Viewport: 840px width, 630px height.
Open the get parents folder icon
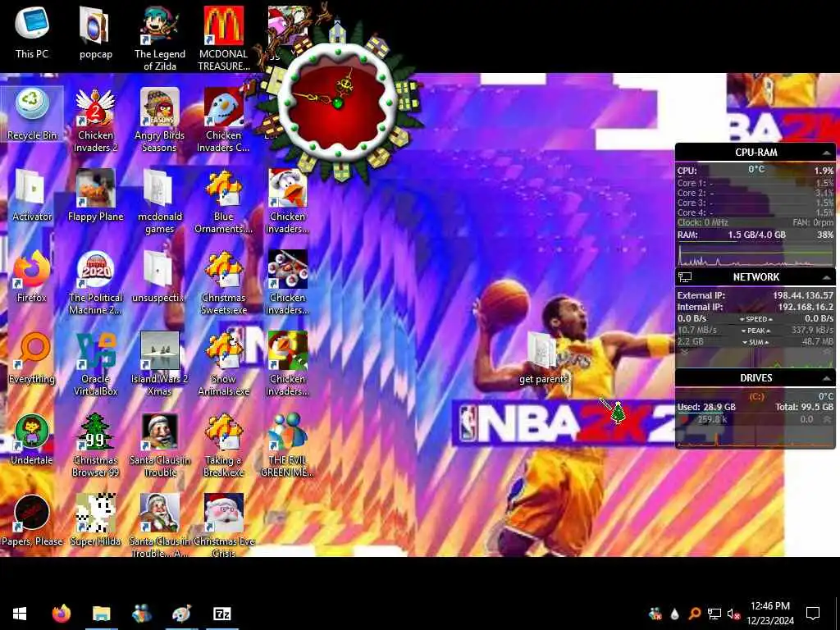click(x=543, y=358)
